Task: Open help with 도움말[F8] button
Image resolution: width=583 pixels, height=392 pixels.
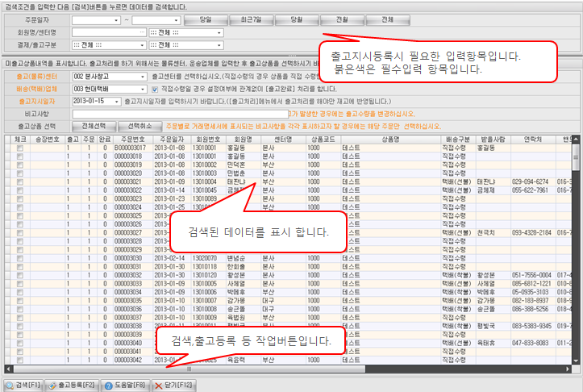Action: pos(124,386)
